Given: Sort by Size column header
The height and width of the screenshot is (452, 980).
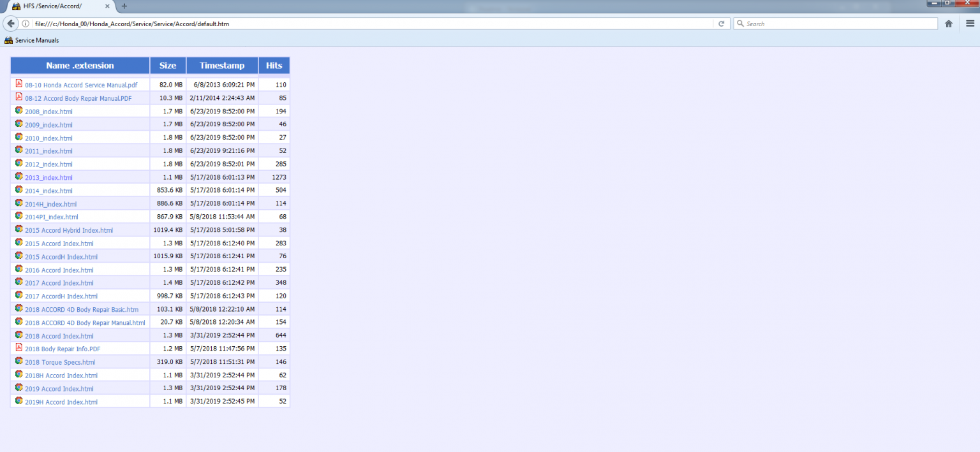Looking at the screenshot, I should pyautogui.click(x=168, y=66).
